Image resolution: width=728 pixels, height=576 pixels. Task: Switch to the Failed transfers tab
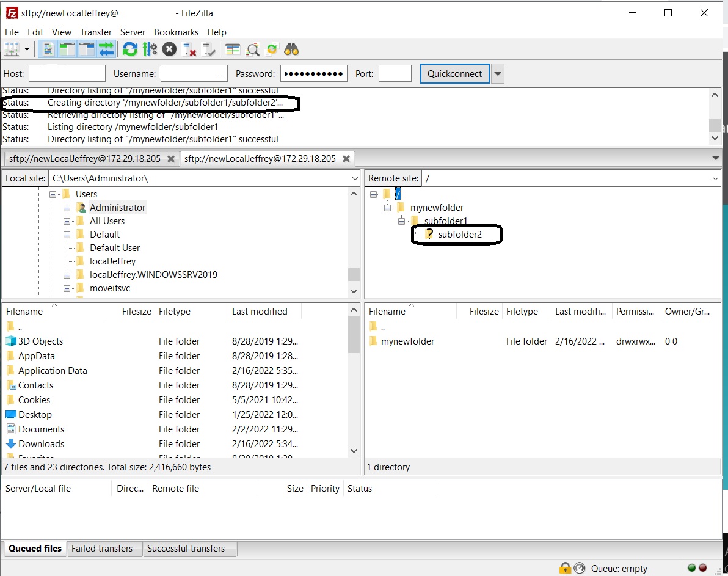click(104, 549)
